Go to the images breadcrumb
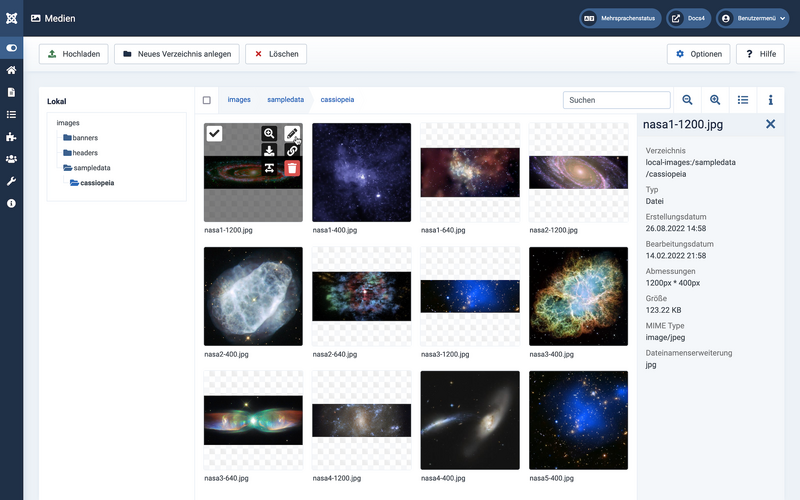The height and width of the screenshot is (500, 800). pyautogui.click(x=239, y=100)
